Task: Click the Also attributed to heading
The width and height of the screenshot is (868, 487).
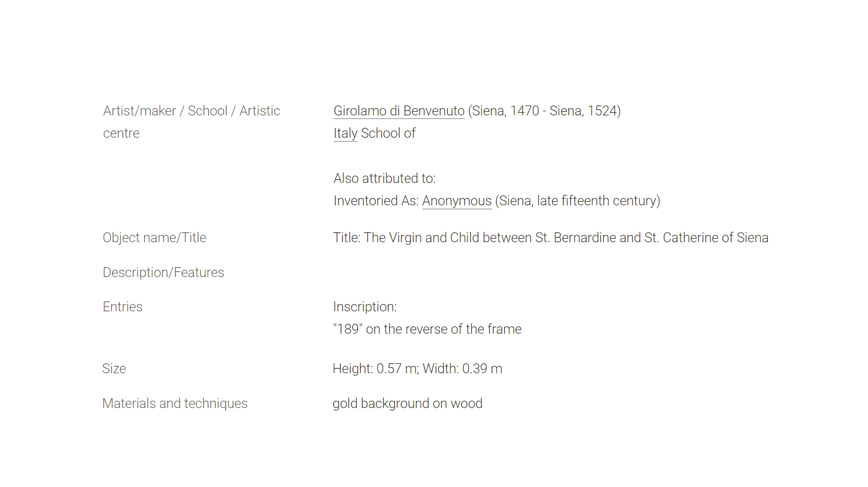Action: (384, 178)
